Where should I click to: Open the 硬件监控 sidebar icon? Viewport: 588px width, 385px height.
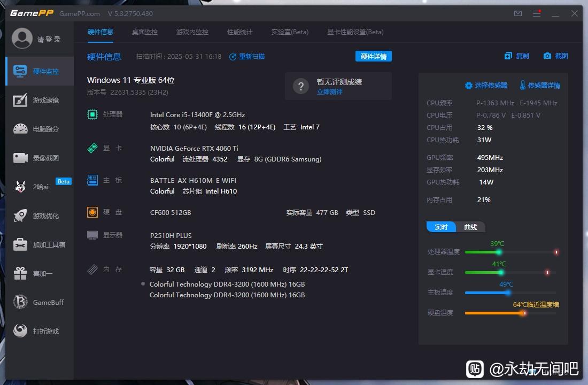[x=20, y=71]
